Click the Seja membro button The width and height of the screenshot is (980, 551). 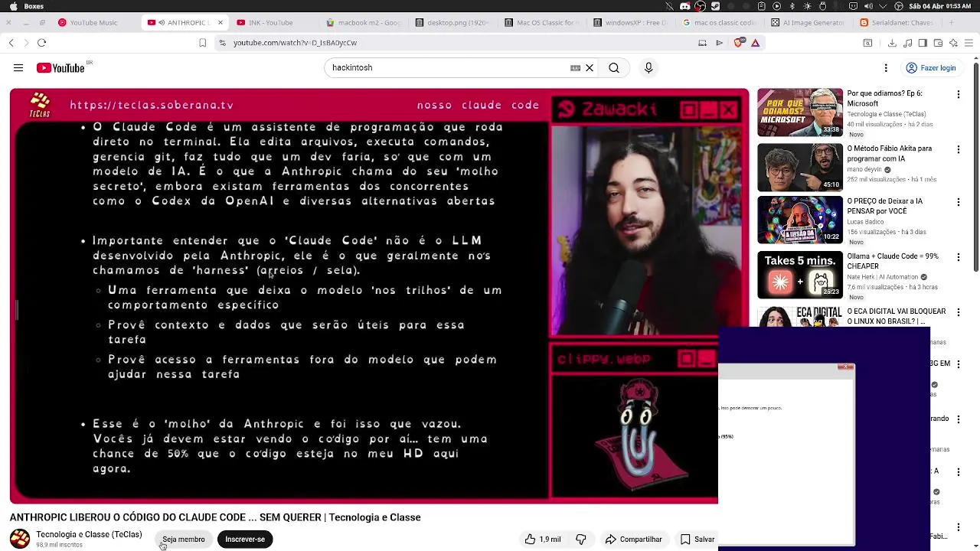pyautogui.click(x=184, y=540)
